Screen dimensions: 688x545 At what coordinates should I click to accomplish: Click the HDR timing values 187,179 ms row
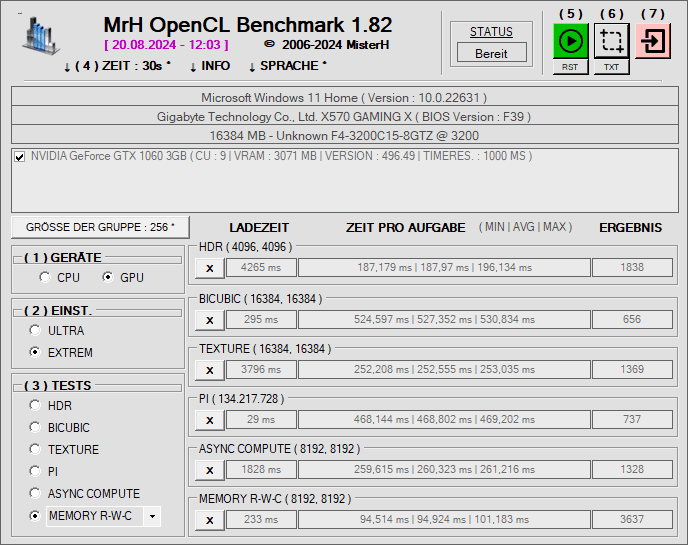coord(444,267)
